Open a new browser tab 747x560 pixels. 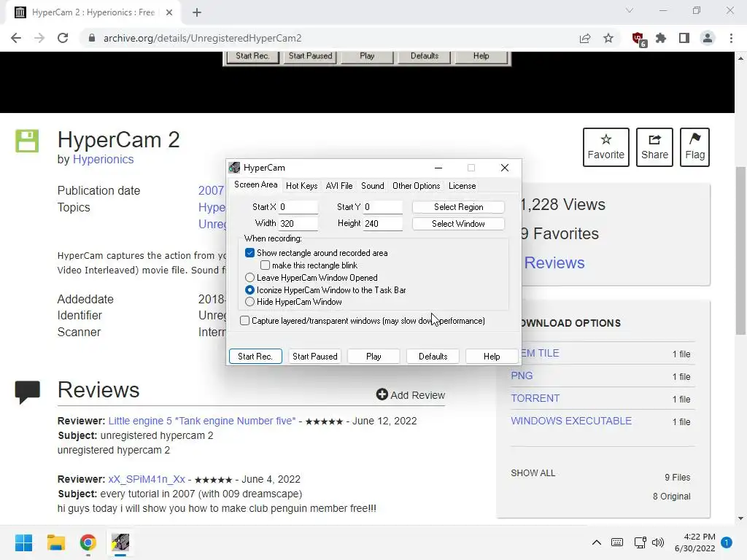click(x=197, y=12)
